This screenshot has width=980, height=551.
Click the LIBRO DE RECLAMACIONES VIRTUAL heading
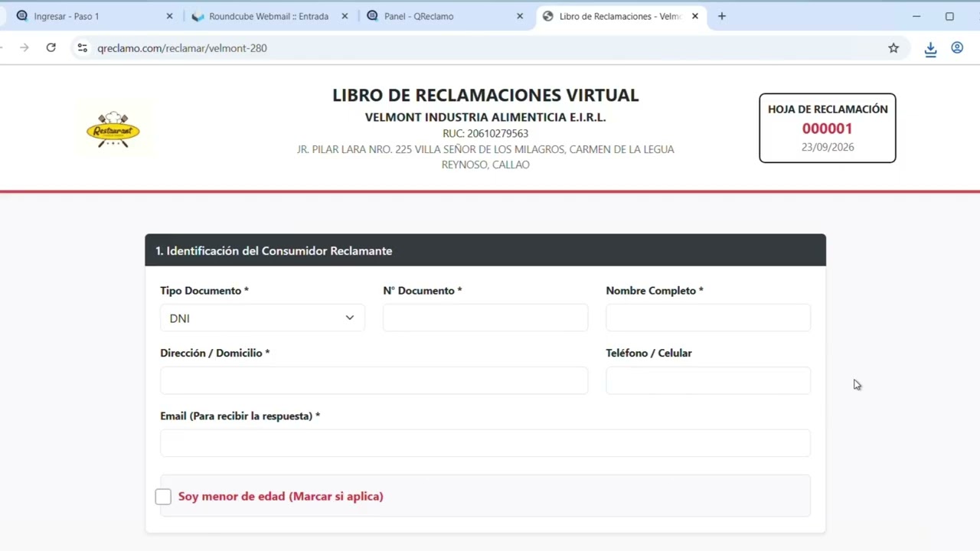point(485,95)
